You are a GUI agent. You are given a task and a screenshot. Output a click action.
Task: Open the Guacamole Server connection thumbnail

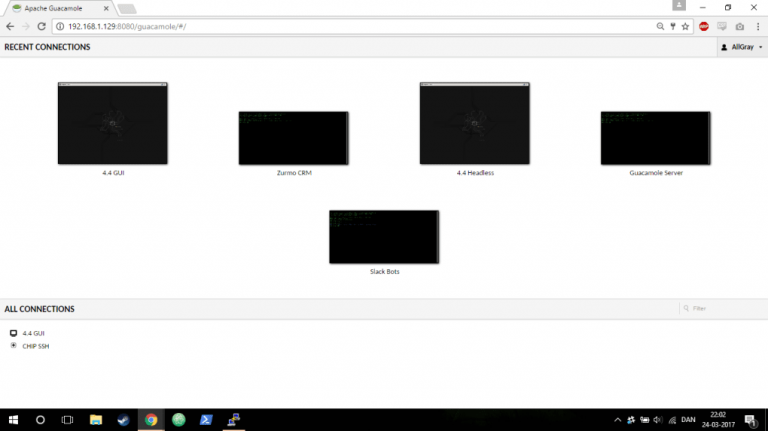pyautogui.click(x=655, y=138)
